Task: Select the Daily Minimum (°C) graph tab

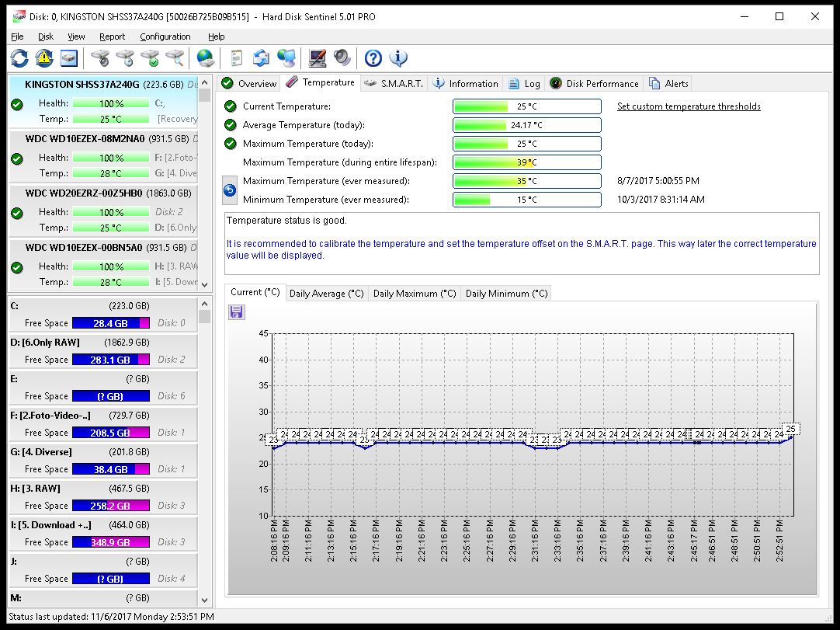Action: (x=506, y=294)
